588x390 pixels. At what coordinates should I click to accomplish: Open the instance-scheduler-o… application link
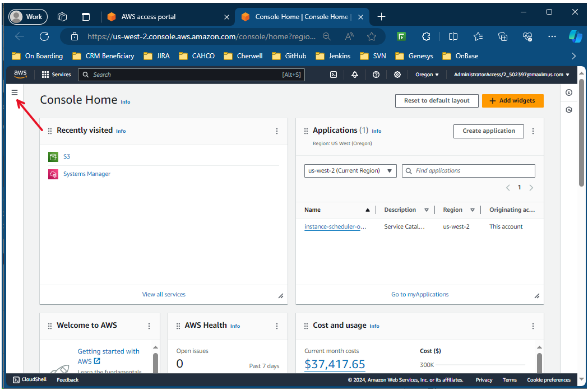335,226
